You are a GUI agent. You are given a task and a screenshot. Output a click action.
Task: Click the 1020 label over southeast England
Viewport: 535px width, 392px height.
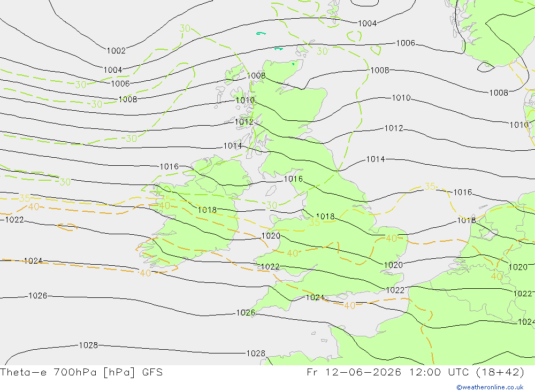click(x=393, y=265)
